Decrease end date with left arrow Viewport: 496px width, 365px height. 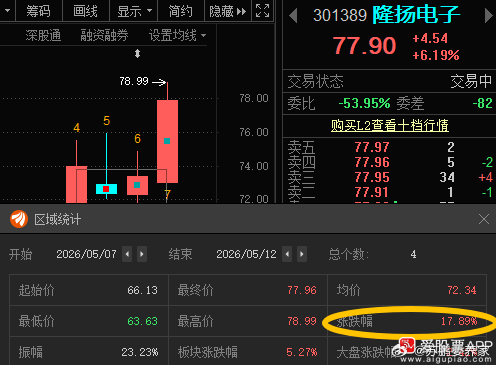tap(287, 254)
